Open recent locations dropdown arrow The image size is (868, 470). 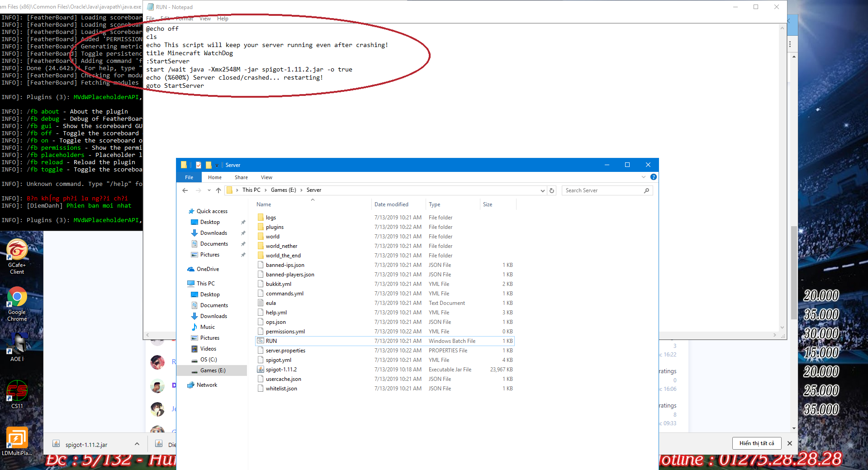point(209,190)
